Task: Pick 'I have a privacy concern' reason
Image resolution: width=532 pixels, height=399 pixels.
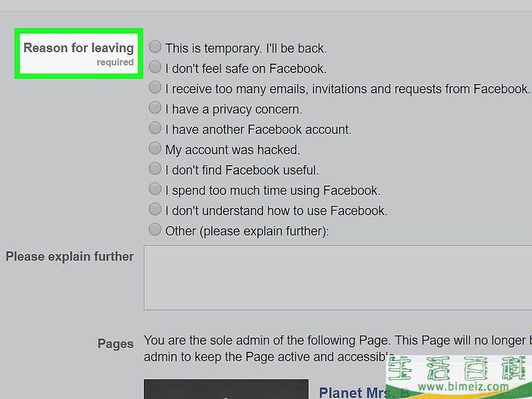Action: (155, 107)
